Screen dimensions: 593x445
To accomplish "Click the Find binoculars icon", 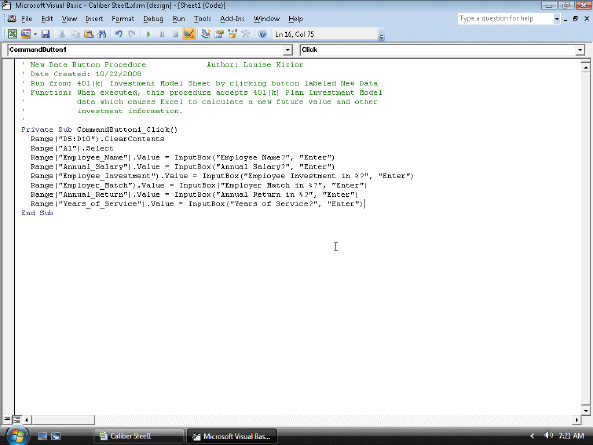I will [x=102, y=34].
